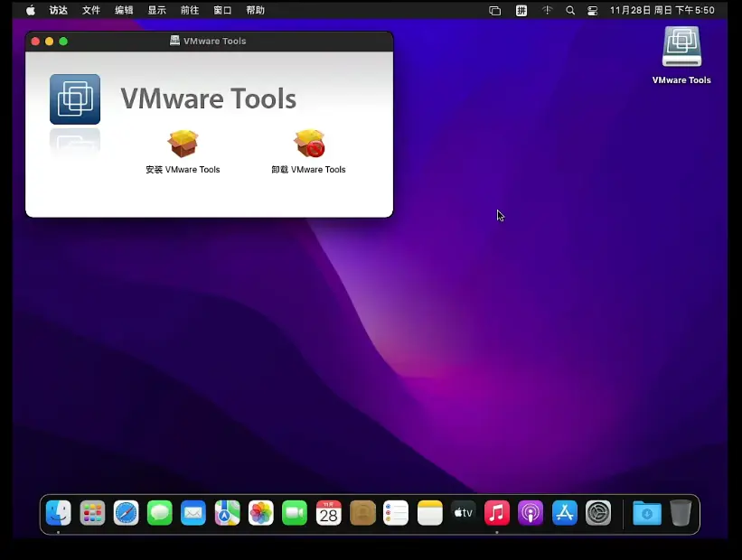The height and width of the screenshot is (560, 742).
Task: Open the 卸载 VMware Tools uninstaller package
Action: pyautogui.click(x=308, y=145)
